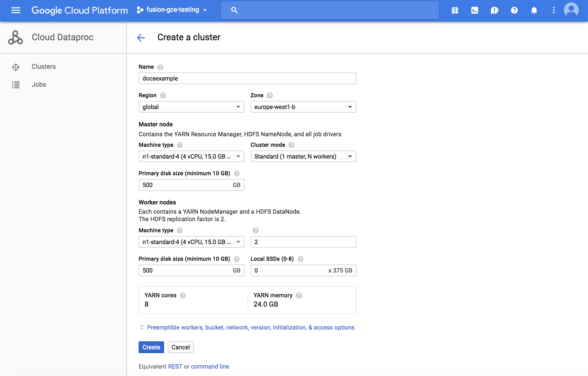Expand preemptible workers and access options
The width and height of the screenshot is (588, 376).
250,327
